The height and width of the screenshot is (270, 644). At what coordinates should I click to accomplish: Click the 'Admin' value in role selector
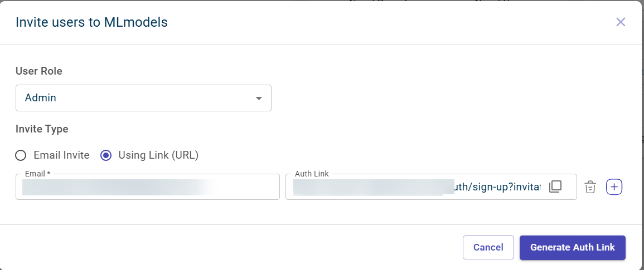tap(41, 98)
